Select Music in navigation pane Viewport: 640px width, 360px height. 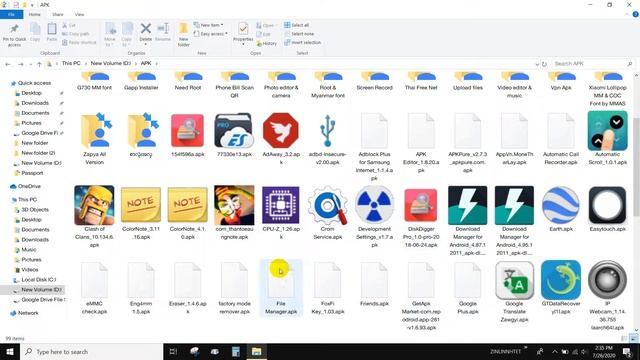[29, 249]
